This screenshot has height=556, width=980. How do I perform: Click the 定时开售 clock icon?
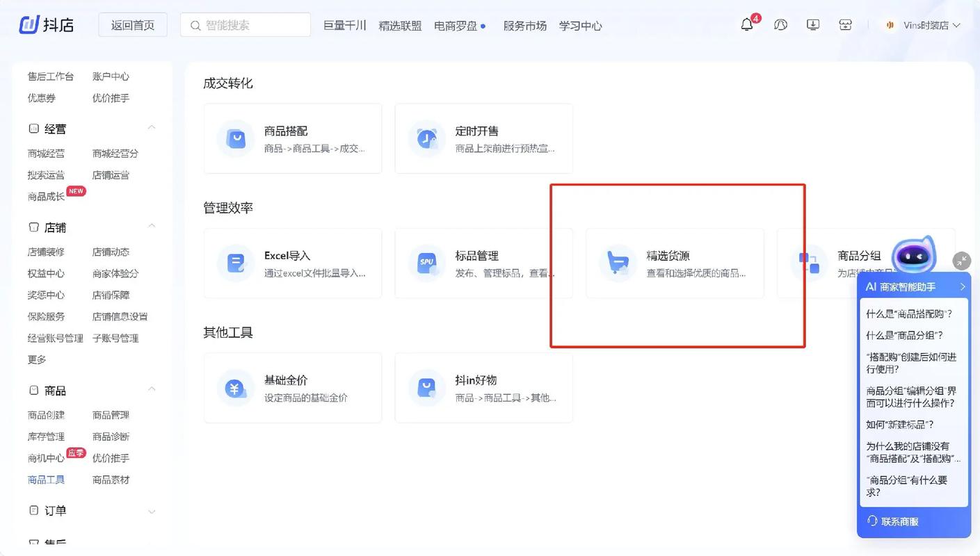426,138
